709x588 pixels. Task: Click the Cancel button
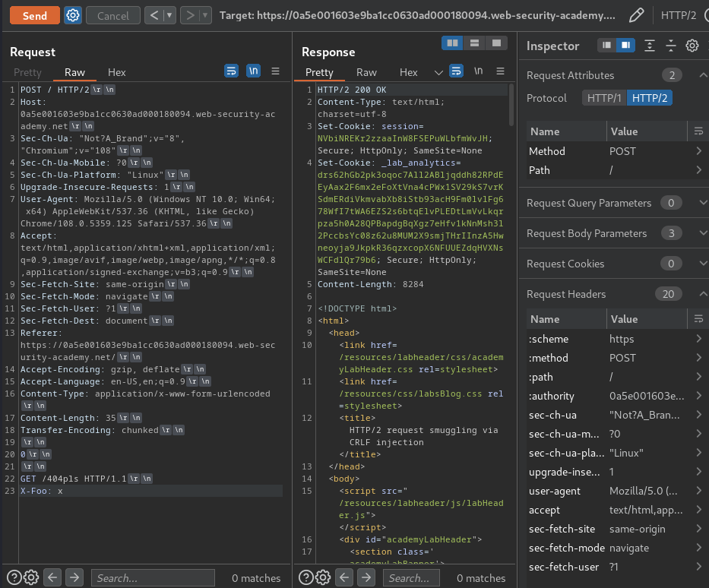coord(113,16)
